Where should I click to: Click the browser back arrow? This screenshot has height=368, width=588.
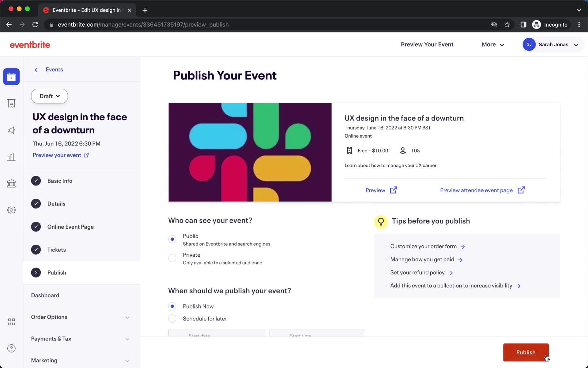9,25
